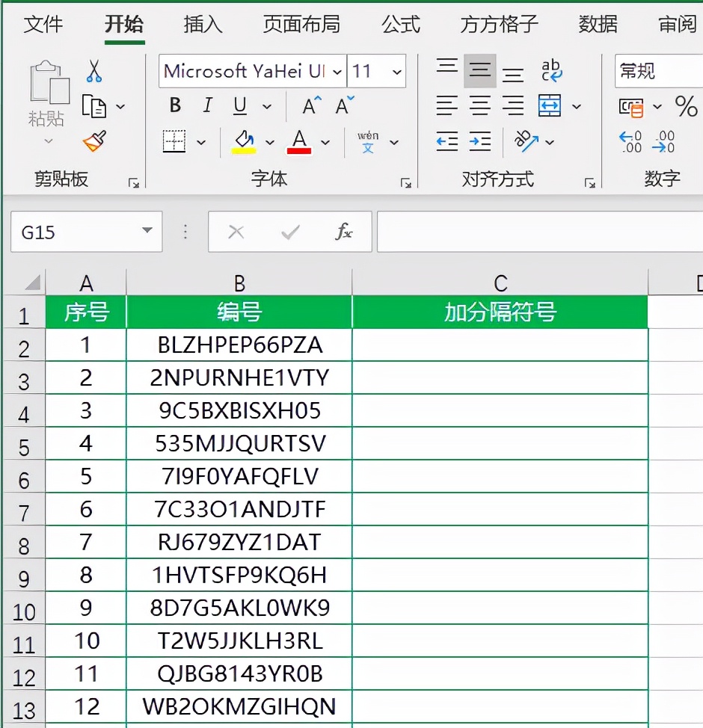Select column B header
Screen dimensions: 703x728
click(239, 283)
